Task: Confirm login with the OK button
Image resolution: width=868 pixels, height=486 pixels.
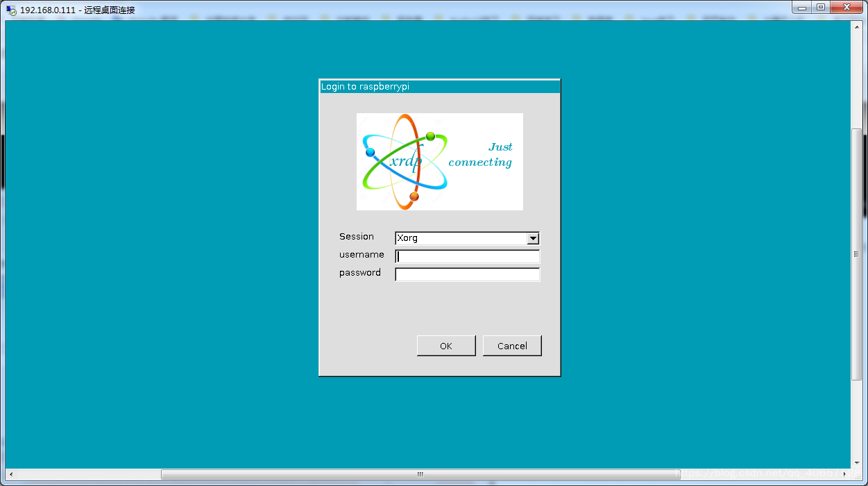Action: pyautogui.click(x=446, y=346)
